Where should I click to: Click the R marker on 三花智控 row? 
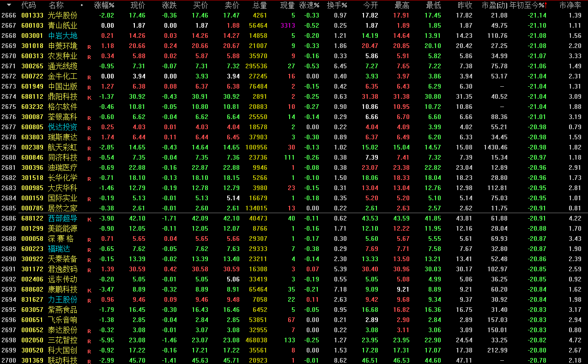(89, 341)
